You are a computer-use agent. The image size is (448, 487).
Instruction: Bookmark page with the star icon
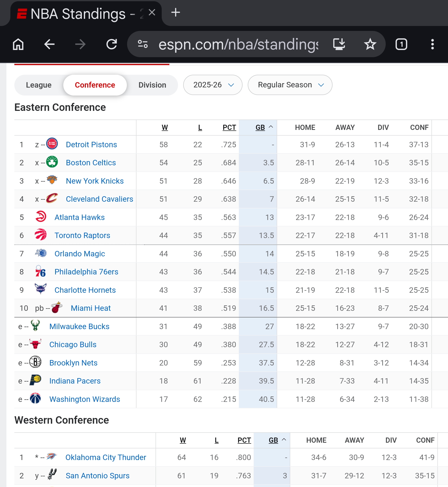pyautogui.click(x=370, y=44)
